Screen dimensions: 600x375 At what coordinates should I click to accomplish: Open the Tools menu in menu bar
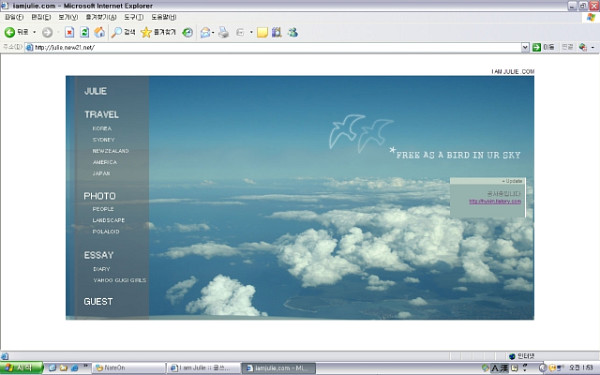134,17
